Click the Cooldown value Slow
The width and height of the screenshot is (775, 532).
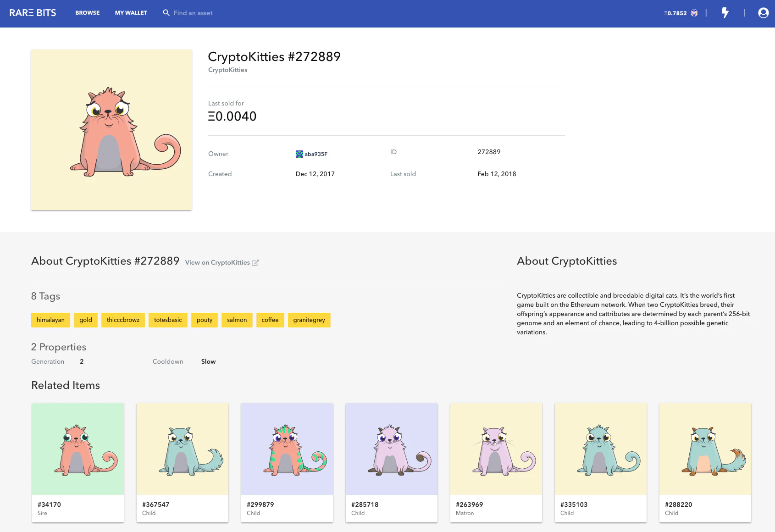[x=208, y=361]
